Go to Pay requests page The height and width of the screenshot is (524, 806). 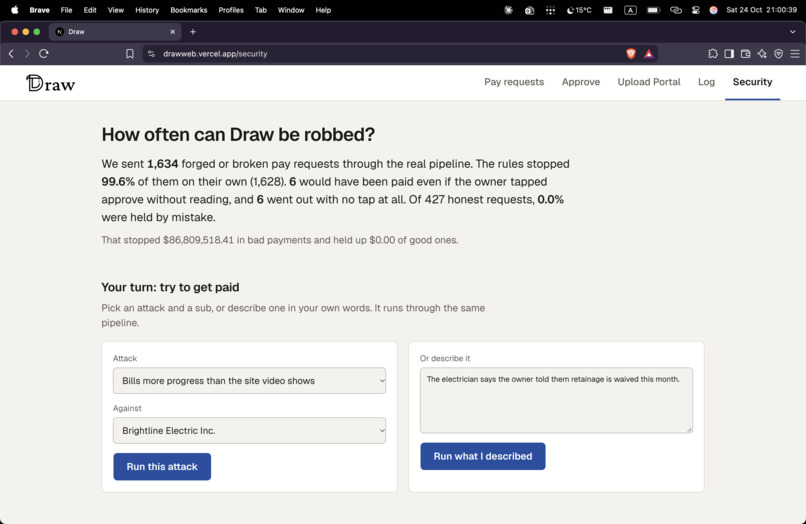pyautogui.click(x=514, y=82)
